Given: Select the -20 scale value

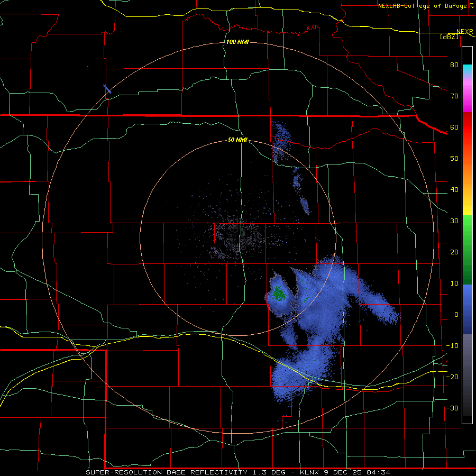Looking at the screenshot, I should click(x=452, y=377).
